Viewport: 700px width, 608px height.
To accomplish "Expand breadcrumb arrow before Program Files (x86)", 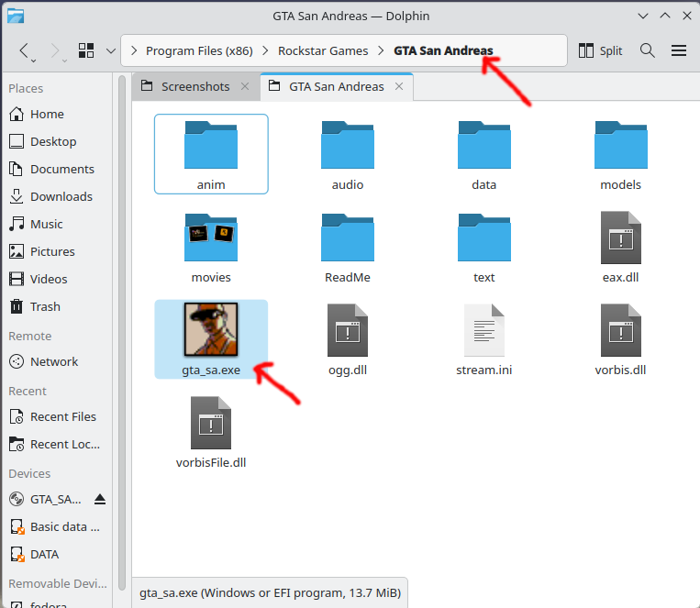I will pyautogui.click(x=134, y=50).
